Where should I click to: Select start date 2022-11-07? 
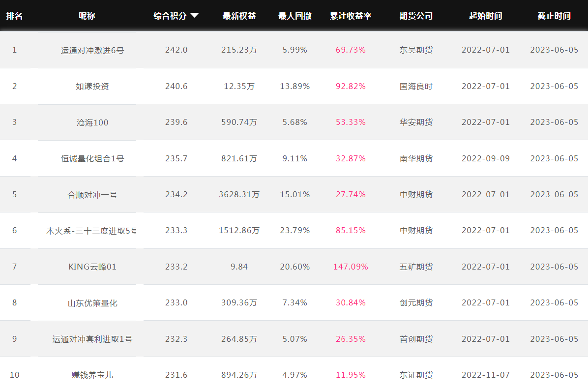point(486,375)
